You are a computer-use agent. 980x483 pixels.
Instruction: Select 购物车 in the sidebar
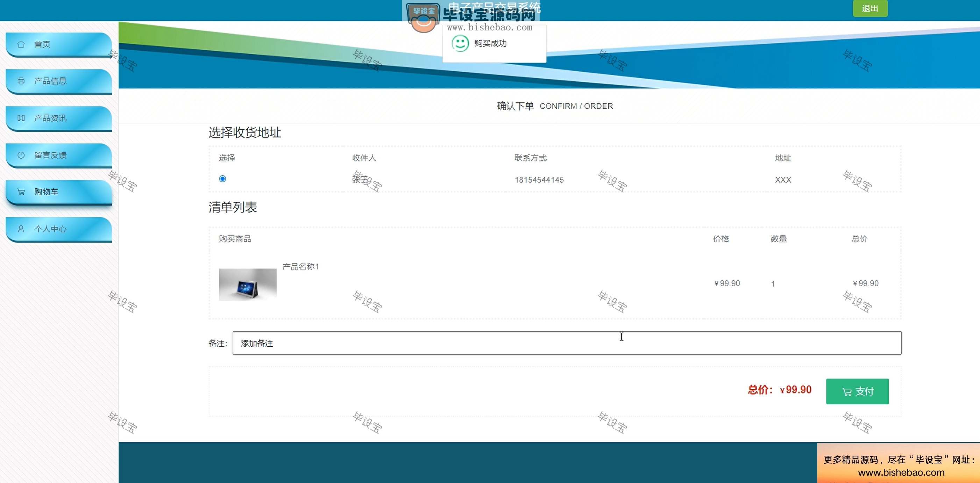coord(59,192)
